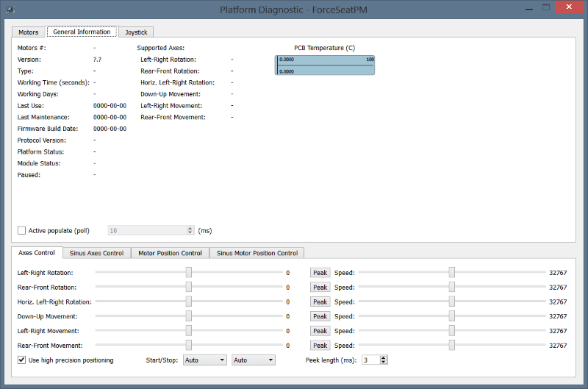Image resolution: width=588 pixels, height=389 pixels.
Task: Click Speed slider handle for Left-Right Movement
Action: pos(452,330)
